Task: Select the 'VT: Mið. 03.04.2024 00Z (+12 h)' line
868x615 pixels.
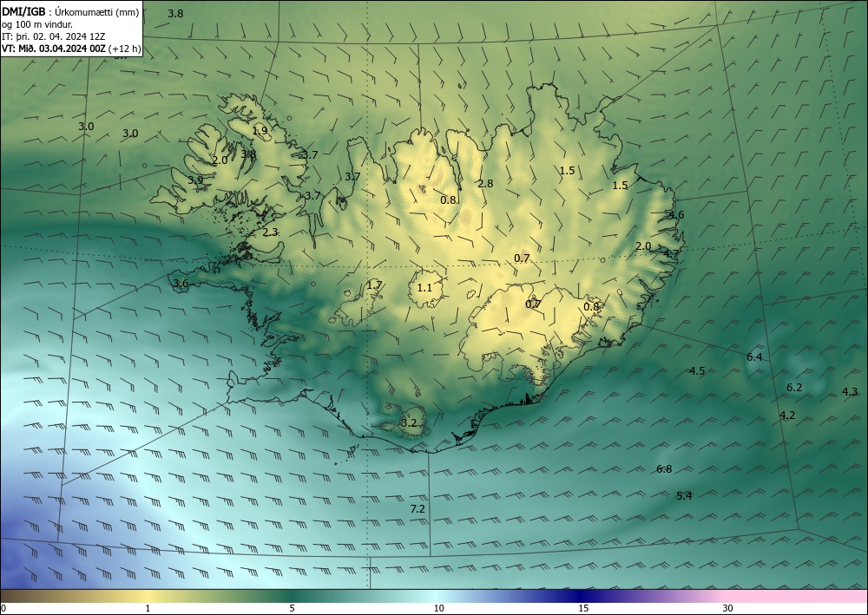Action: 71,49
